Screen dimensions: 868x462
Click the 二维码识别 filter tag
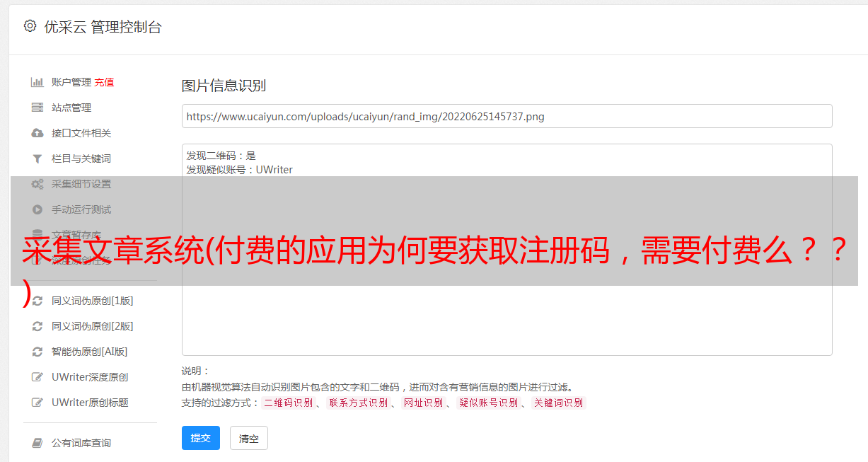click(288, 403)
